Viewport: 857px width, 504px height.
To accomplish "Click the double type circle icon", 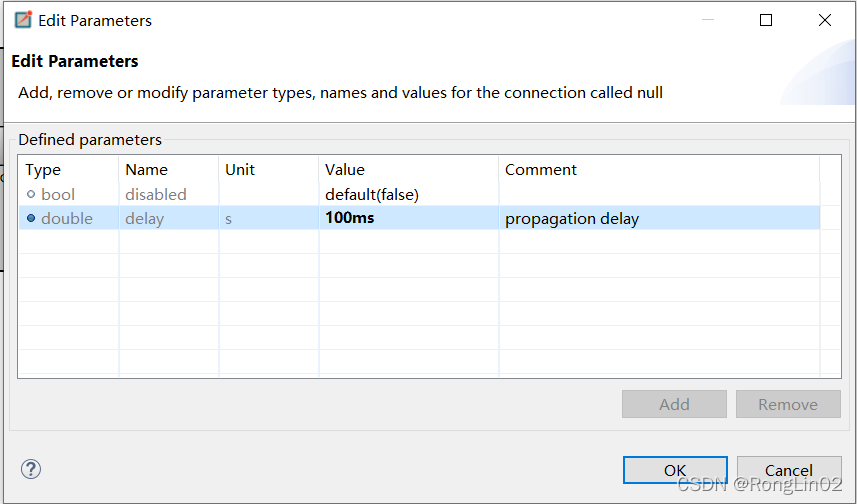I will [31, 218].
